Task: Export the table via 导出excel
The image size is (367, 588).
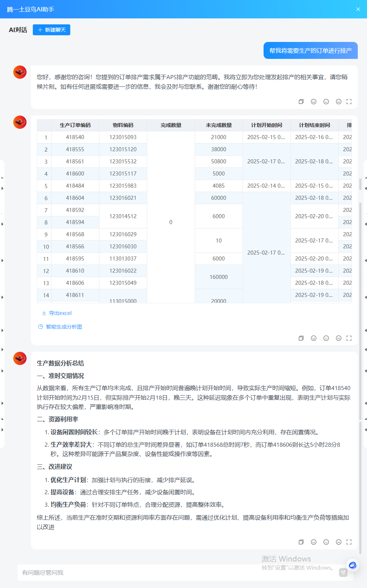Action: 57,313
